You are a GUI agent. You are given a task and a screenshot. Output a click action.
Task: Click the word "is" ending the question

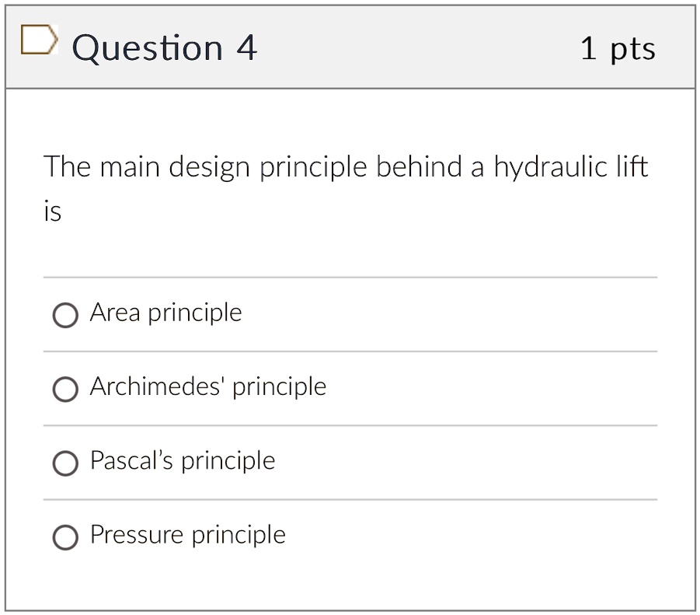tap(52, 211)
